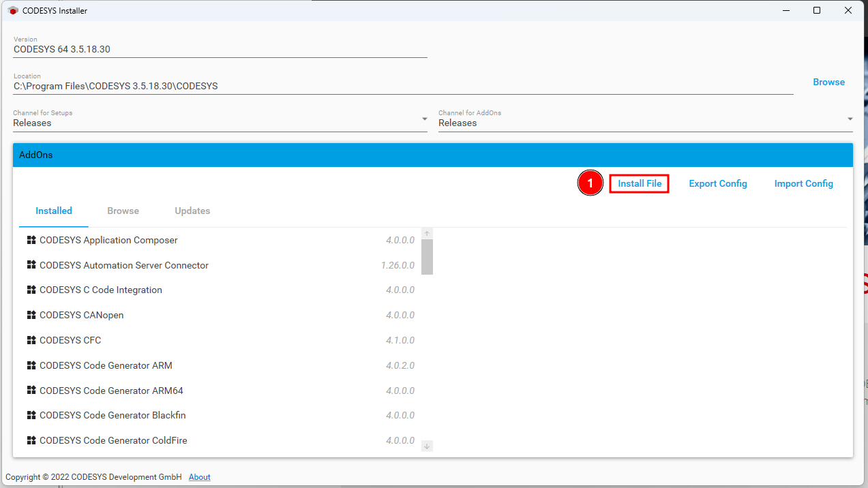Screen dimensions: 868x488
Task: Click the icon beside CODESYS C Code Integration
Action: (x=31, y=290)
